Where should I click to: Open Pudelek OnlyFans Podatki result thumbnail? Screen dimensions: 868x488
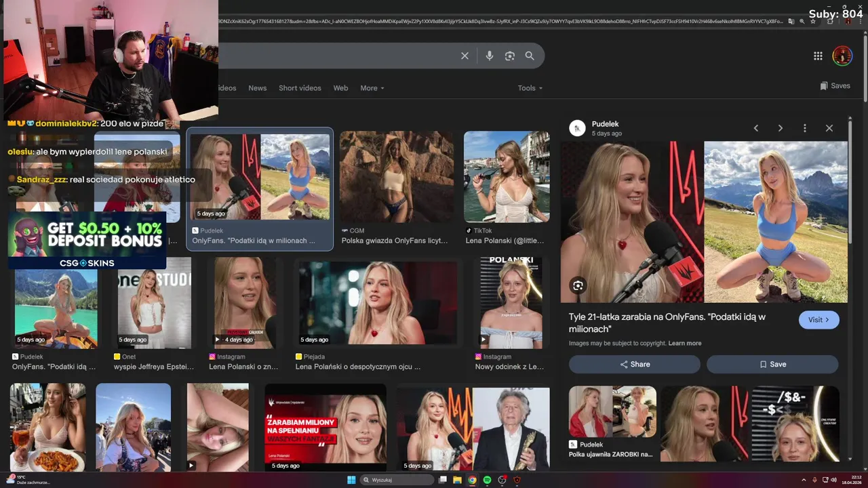click(x=260, y=177)
